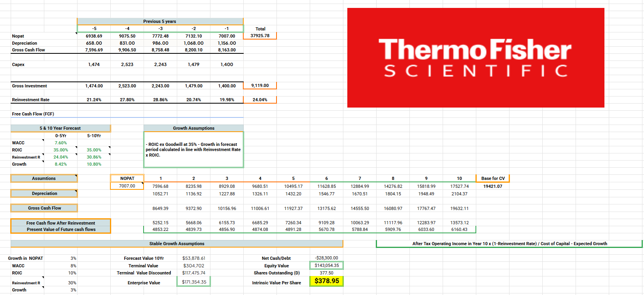This screenshot has width=644, height=295.
Task: Select Gross Investment value 2,243.00
Action: [x=160, y=86]
